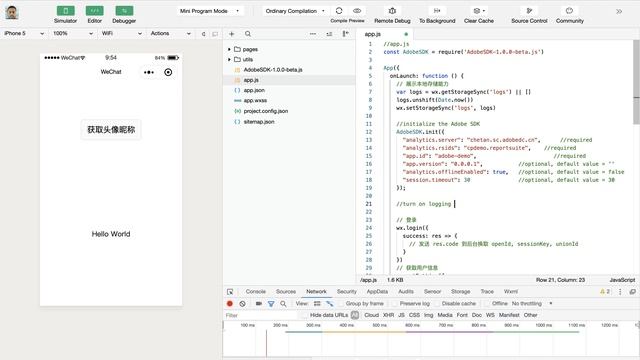
Task: Toggle the Offline checkbox
Action: point(487,304)
